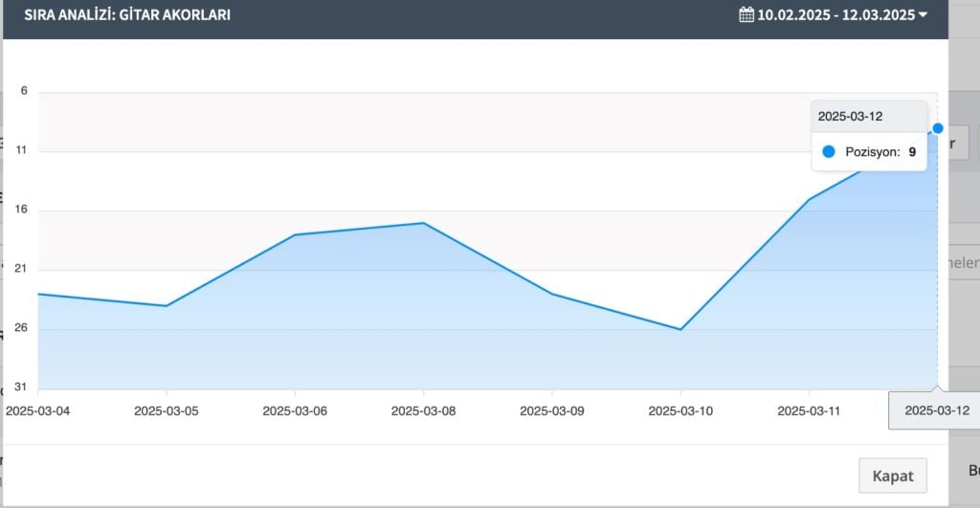The image size is (980, 508).
Task: Click the 2025-03-04 x-axis label
Action: (x=38, y=410)
